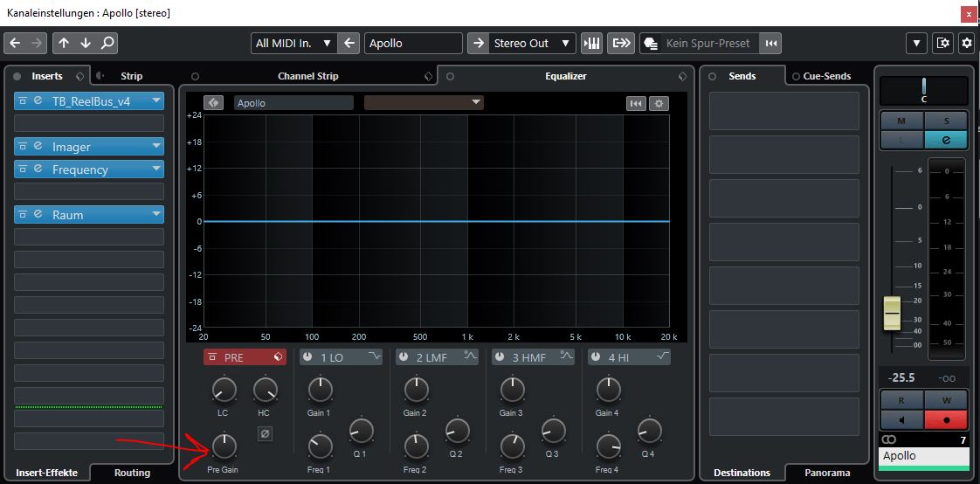Click the Routing tab at bottom left

click(x=132, y=473)
